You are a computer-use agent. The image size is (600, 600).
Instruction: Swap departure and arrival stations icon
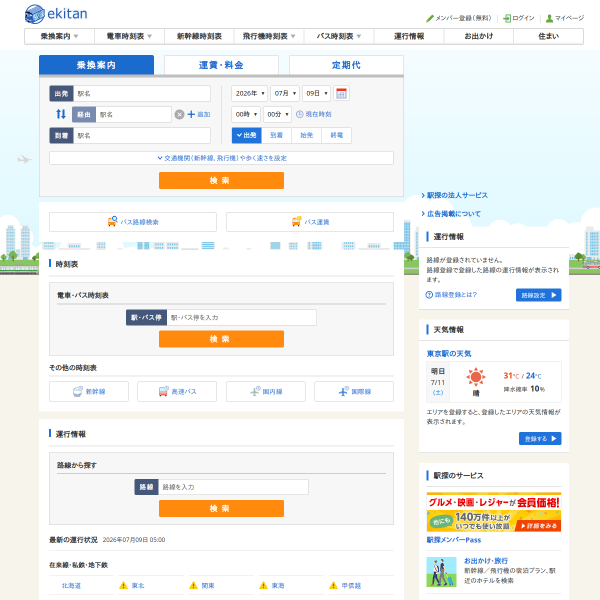[x=61, y=114]
